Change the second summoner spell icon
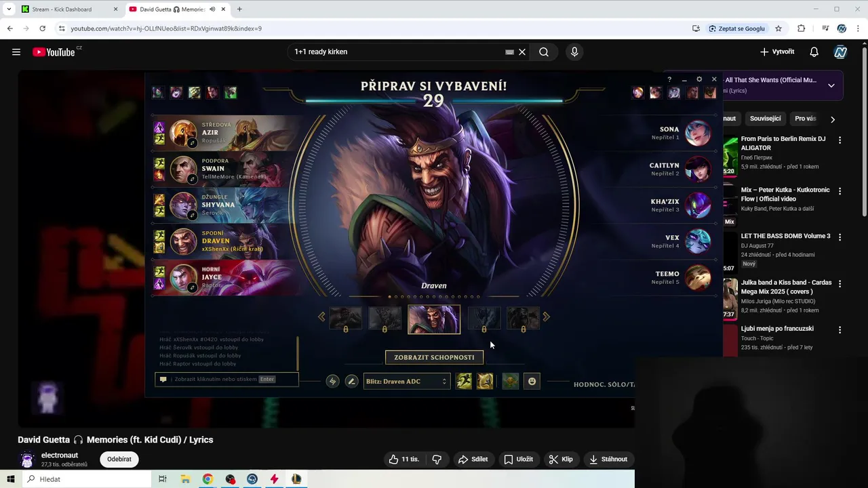Screen dimensions: 868x488 [485, 382]
